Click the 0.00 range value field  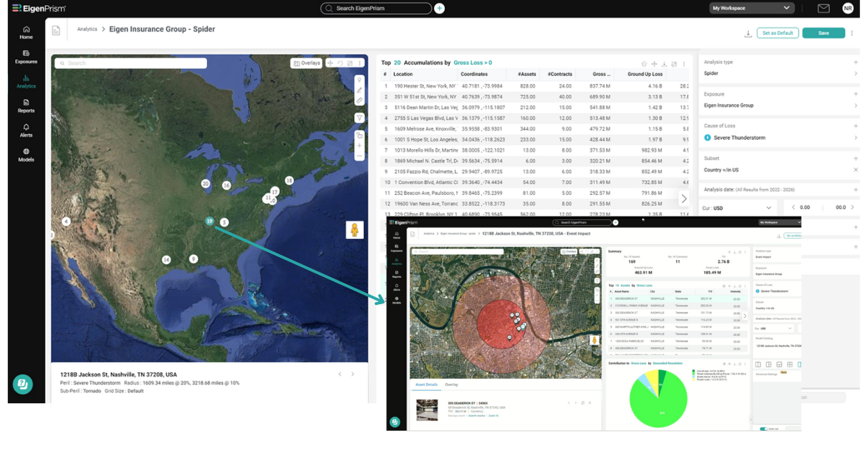coord(804,207)
